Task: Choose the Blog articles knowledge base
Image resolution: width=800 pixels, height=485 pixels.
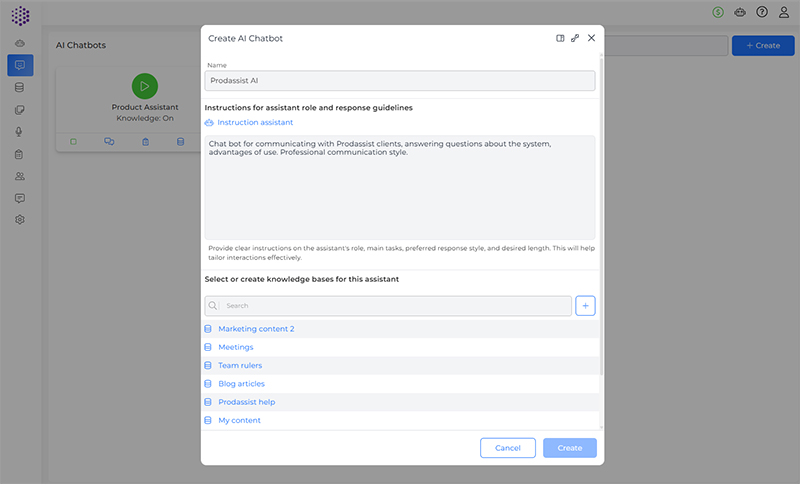Action: pyautogui.click(x=241, y=384)
